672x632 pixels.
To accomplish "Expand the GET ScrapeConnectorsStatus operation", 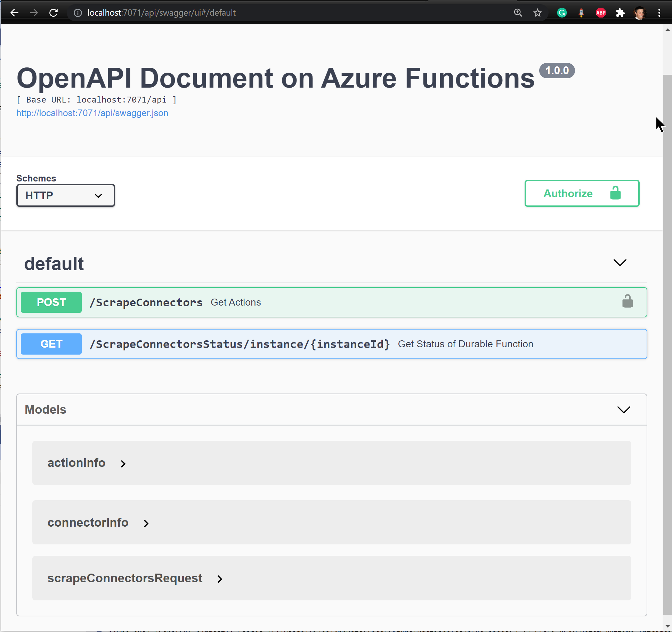I will click(x=332, y=344).
